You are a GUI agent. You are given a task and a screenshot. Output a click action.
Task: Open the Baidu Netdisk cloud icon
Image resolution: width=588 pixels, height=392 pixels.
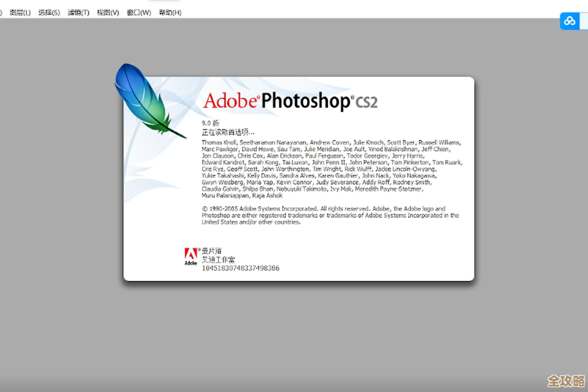[x=568, y=21]
